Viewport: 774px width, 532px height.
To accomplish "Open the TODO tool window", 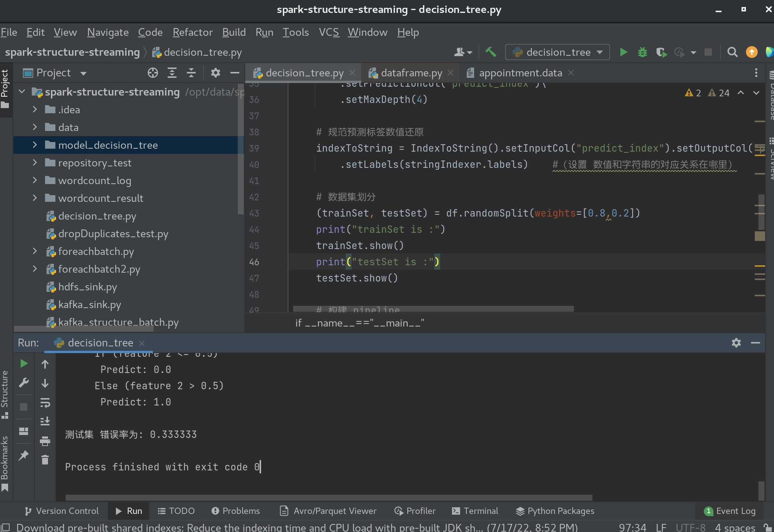I will coord(176,511).
